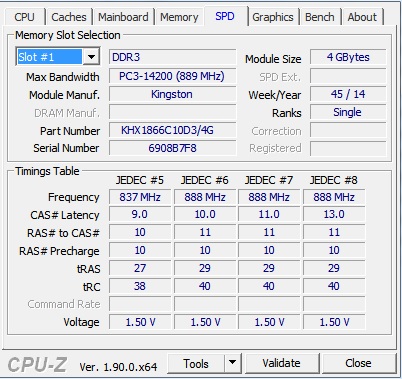Switch to the CPU tab
The width and height of the screenshot is (402, 379).
[x=24, y=17]
